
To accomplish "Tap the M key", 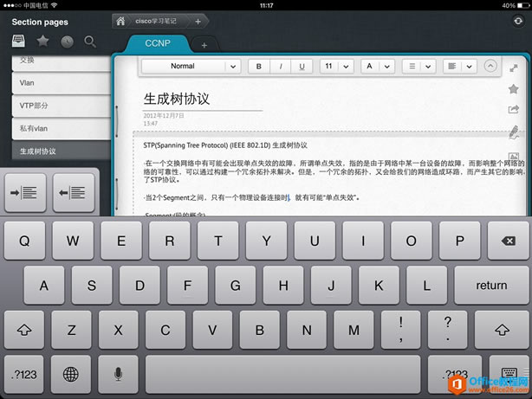I will [354, 330].
